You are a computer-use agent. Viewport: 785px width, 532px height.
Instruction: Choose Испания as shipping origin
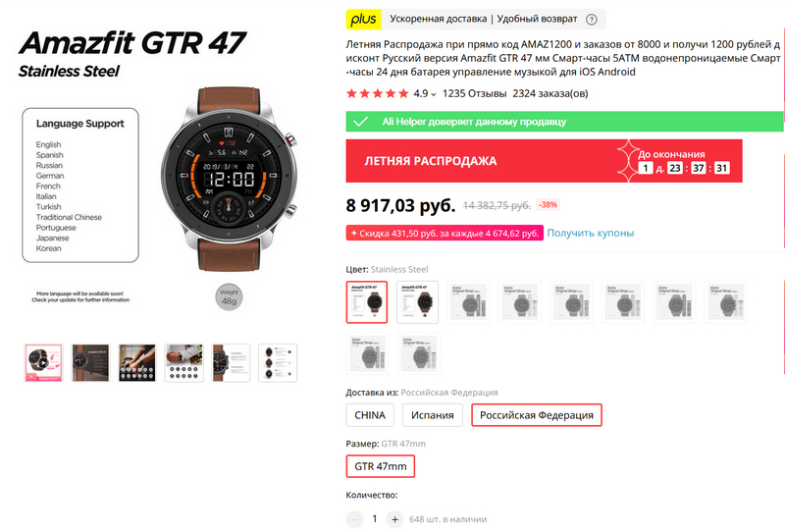(433, 415)
